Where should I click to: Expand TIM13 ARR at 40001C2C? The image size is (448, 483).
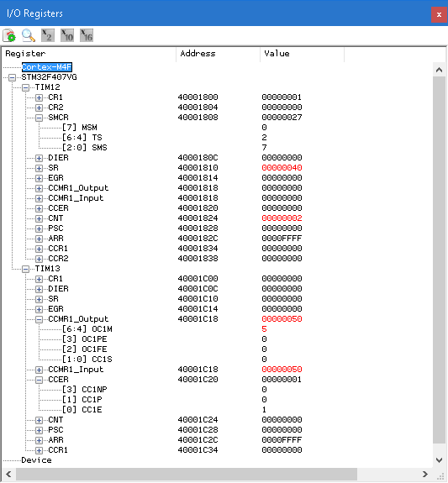tap(39, 440)
